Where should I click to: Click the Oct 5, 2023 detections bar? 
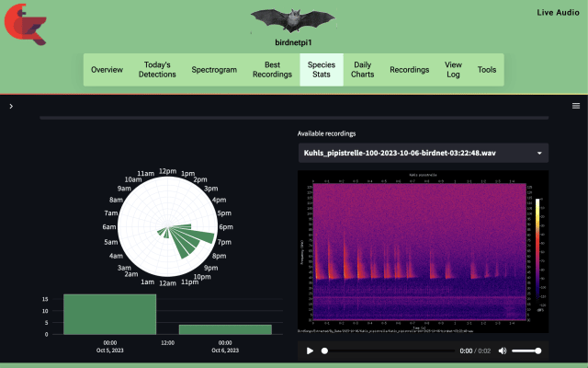110,315
